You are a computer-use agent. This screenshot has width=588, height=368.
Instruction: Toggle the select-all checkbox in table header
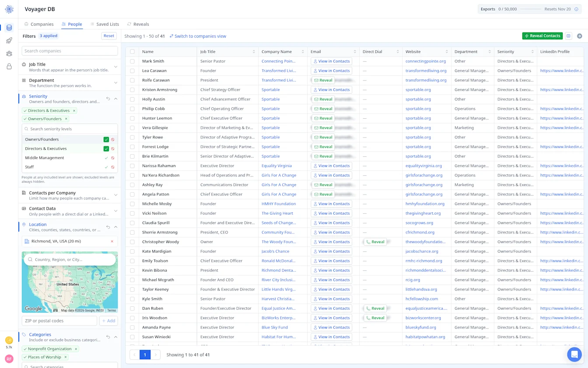click(x=132, y=52)
